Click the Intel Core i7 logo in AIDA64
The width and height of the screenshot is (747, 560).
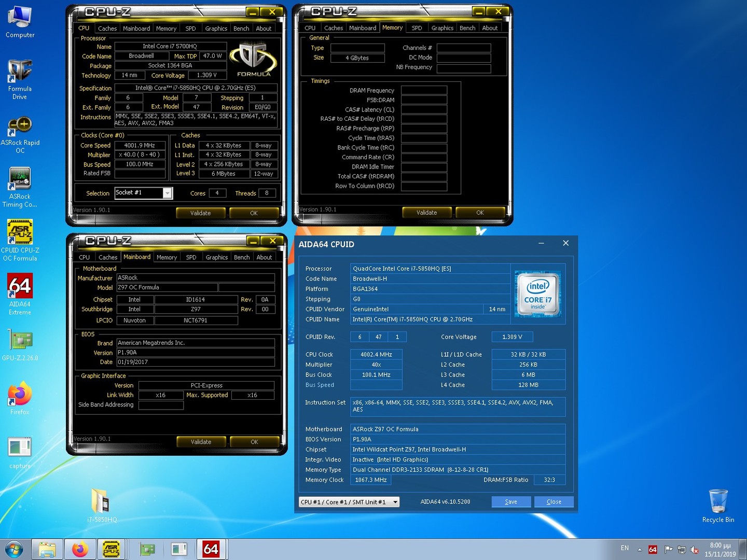click(538, 293)
